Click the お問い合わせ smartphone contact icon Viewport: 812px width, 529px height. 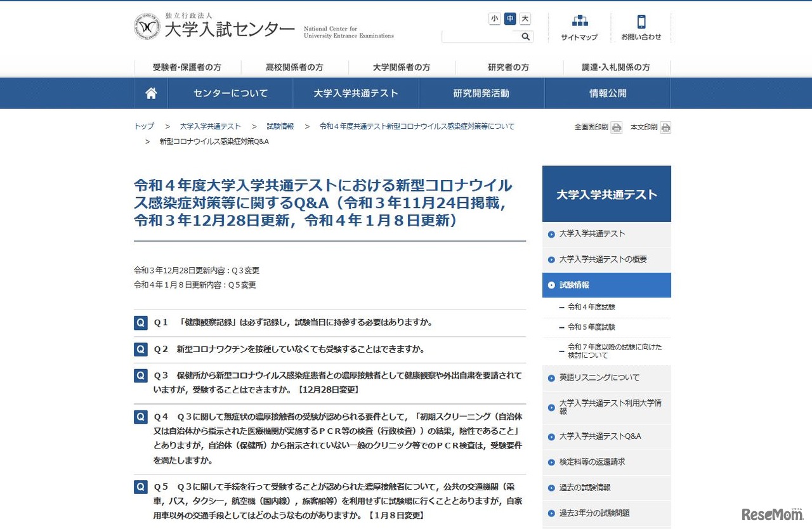(x=641, y=24)
